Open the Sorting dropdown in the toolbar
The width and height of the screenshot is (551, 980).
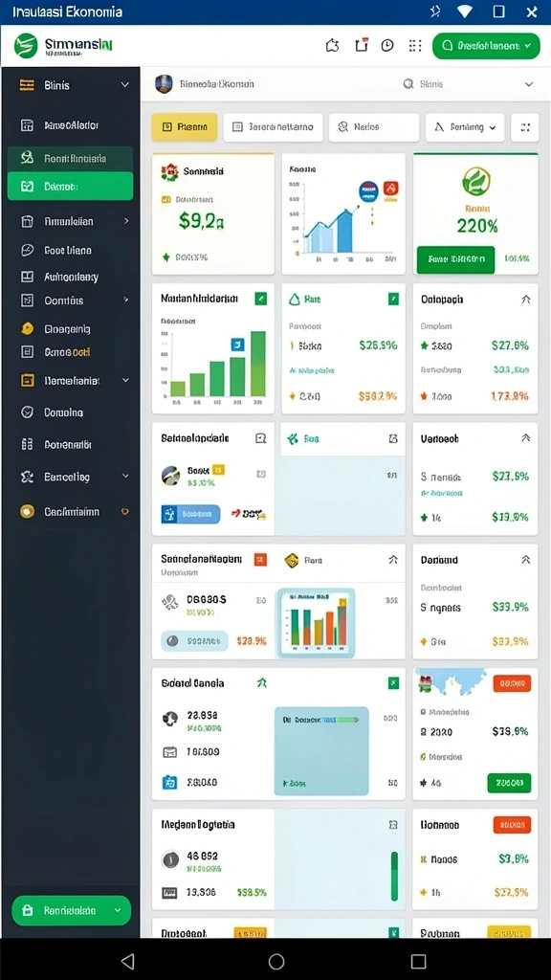coord(465,127)
